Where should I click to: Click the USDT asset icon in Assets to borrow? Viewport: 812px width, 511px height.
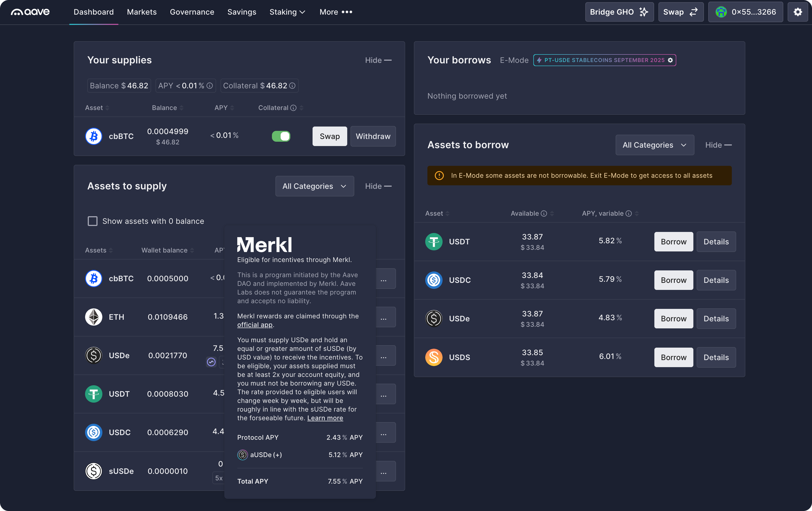434,241
